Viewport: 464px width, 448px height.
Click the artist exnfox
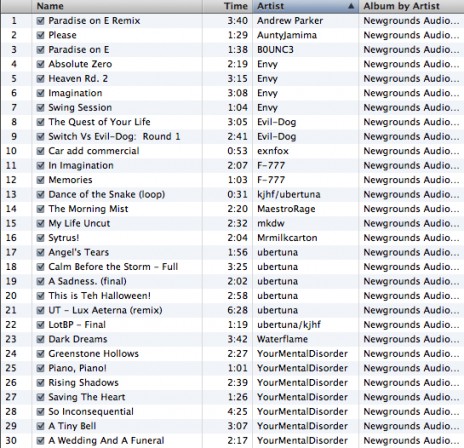tap(273, 151)
